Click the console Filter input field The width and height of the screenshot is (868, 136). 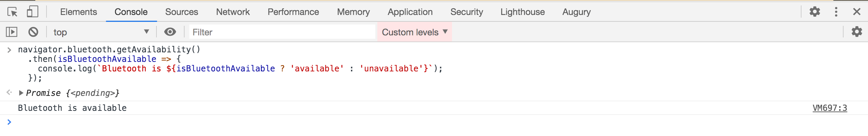coord(282,32)
